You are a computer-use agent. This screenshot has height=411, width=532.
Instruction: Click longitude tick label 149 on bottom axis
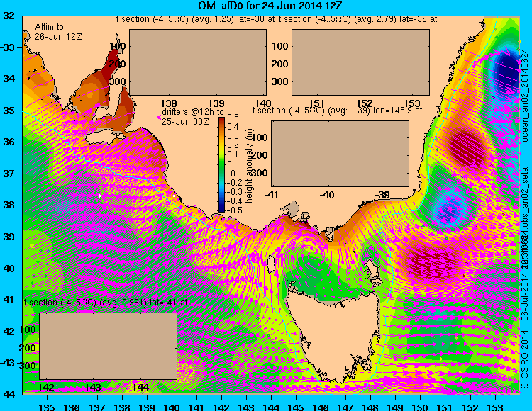[395, 407]
